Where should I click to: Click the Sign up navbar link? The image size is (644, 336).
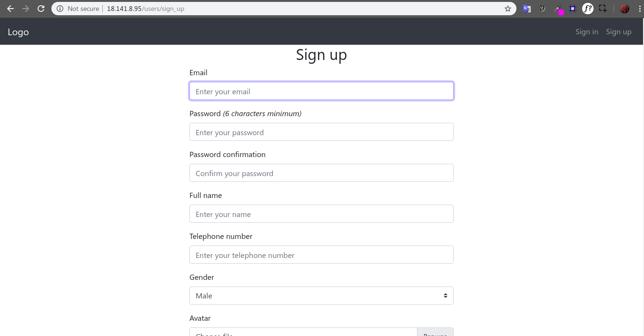(618, 32)
